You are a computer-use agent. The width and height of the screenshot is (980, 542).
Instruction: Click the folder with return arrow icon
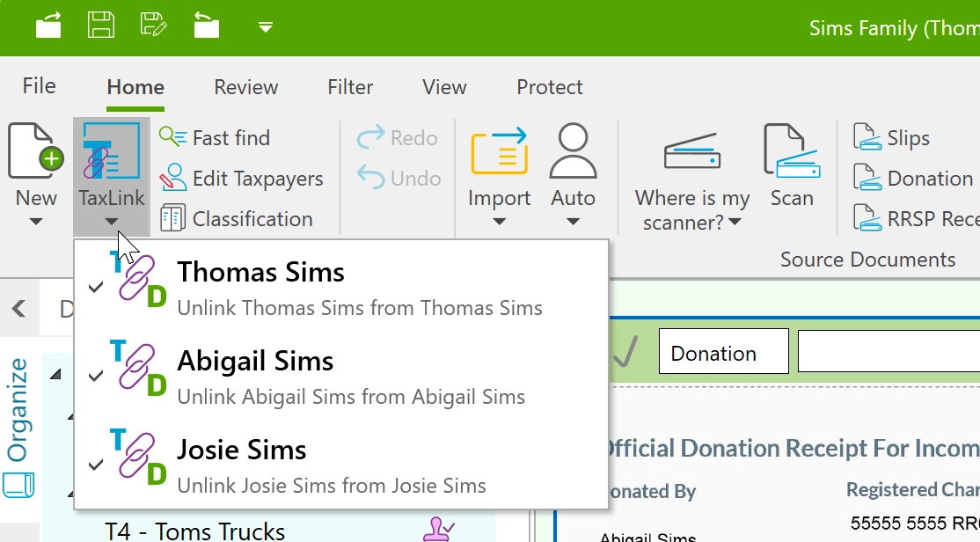[206, 26]
